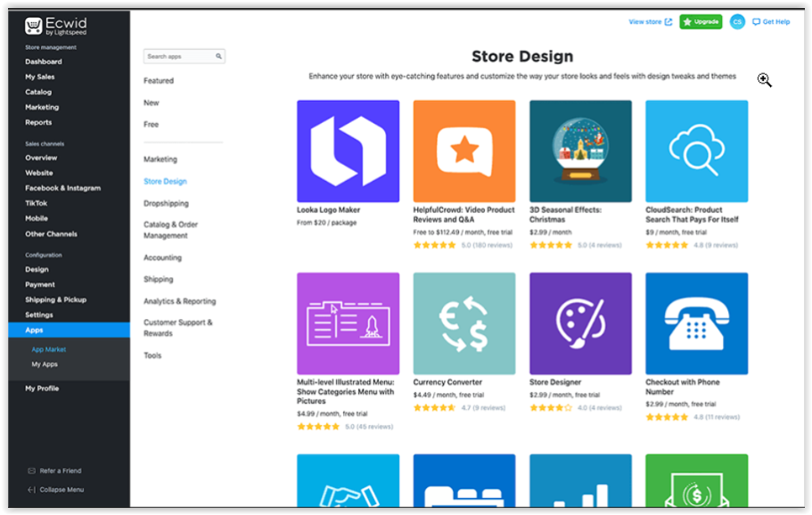Select the Dropshipping category
This screenshot has height=515, width=812.
click(166, 203)
